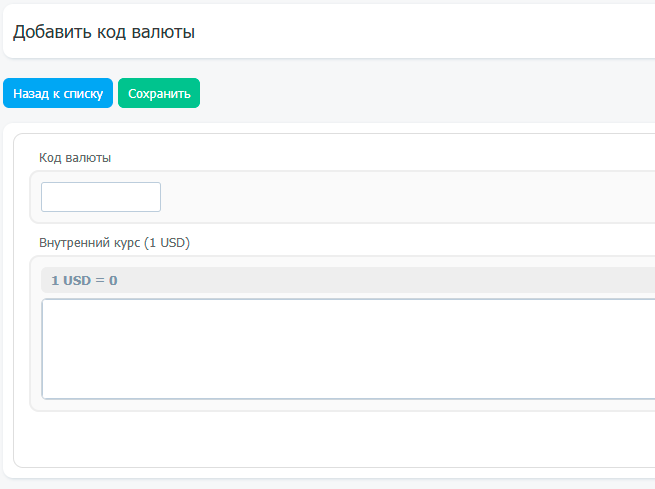The width and height of the screenshot is (655, 489).
Task: Click the "1 USD" text in the gray bar
Action: click(70, 280)
